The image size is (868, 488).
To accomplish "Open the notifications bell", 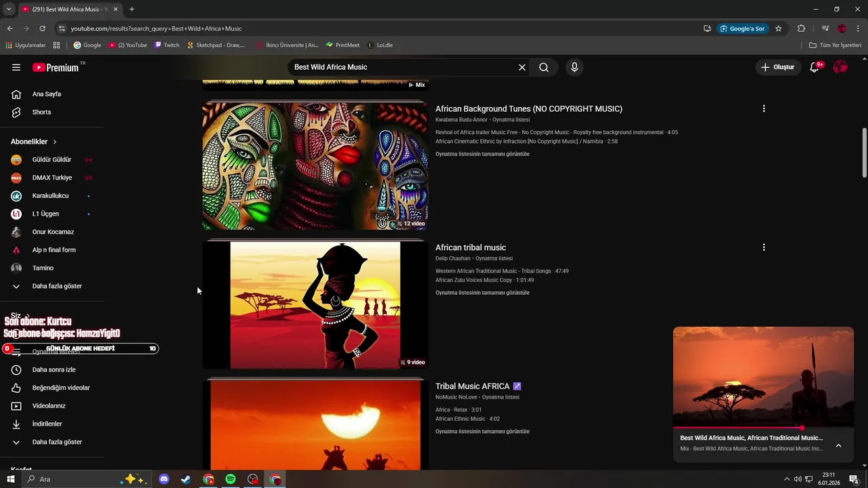I will click(814, 67).
